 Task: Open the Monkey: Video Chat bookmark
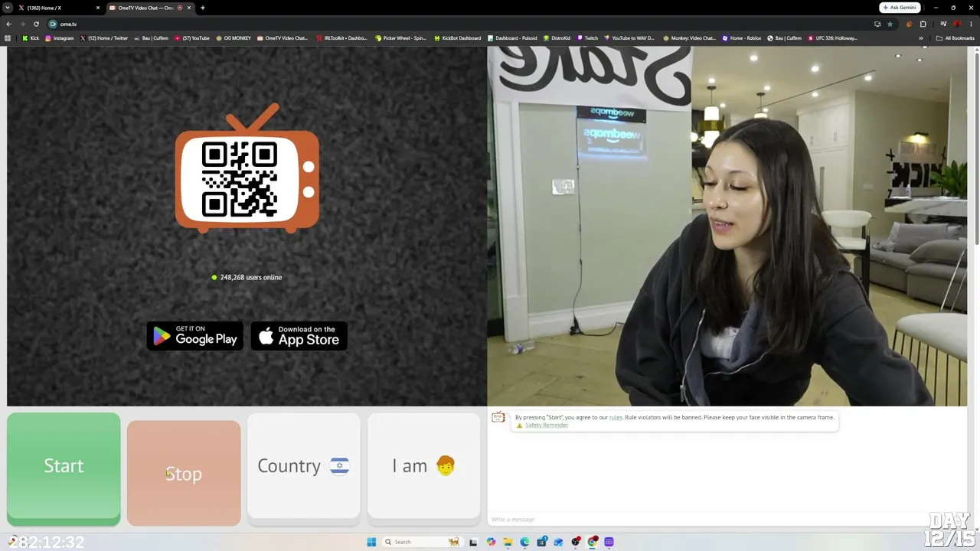[x=690, y=38]
